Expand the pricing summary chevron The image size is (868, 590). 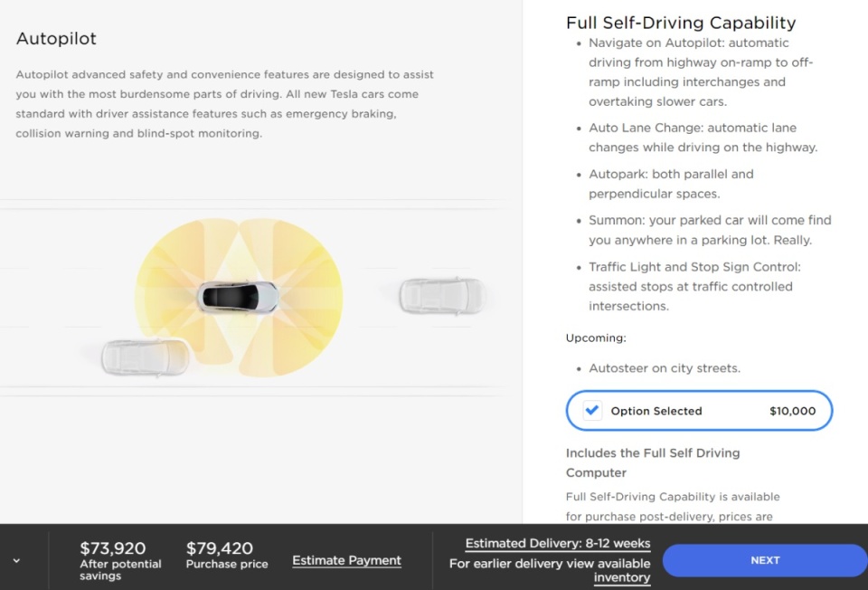point(16,561)
